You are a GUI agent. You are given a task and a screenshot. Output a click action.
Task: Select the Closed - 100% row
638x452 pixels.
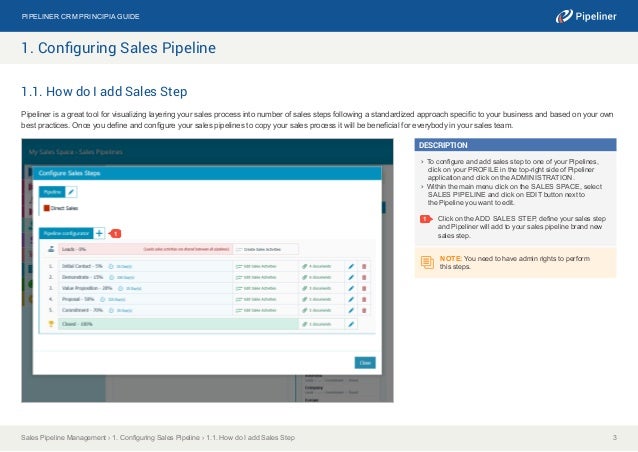click(178, 324)
